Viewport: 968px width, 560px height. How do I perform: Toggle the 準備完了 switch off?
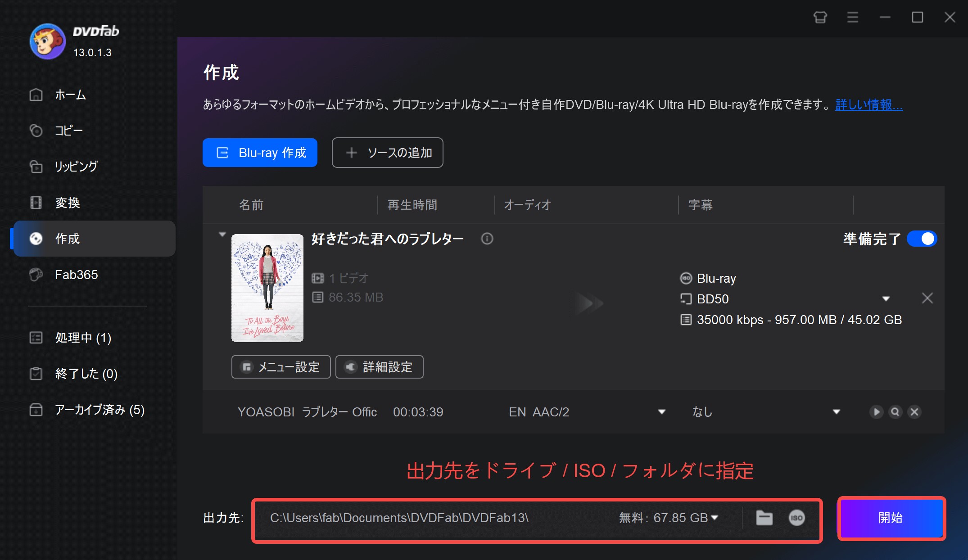tap(922, 239)
